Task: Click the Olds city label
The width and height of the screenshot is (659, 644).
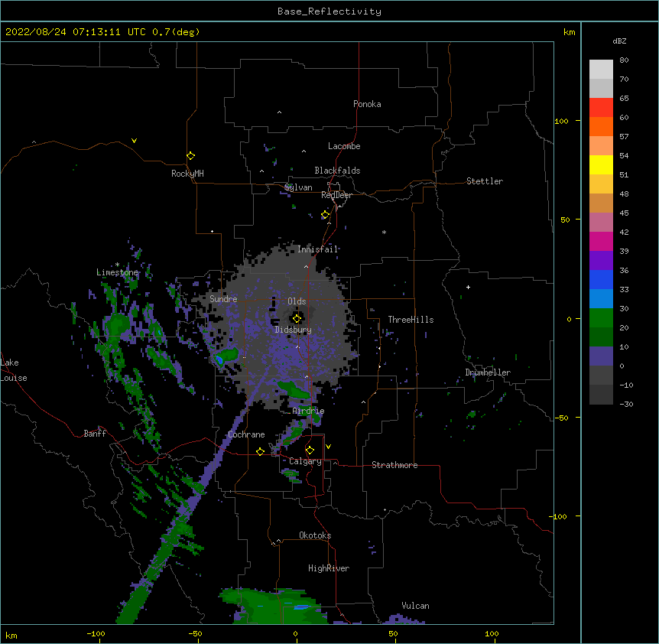Action: (297, 301)
